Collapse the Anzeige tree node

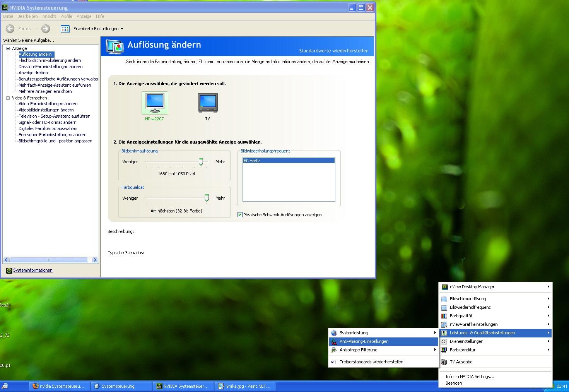click(8, 48)
